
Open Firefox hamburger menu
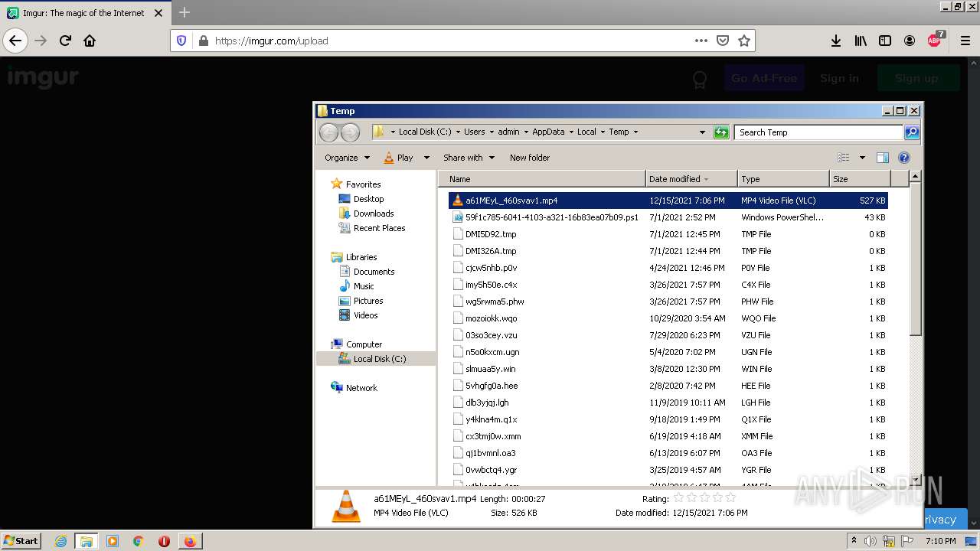(x=965, y=41)
